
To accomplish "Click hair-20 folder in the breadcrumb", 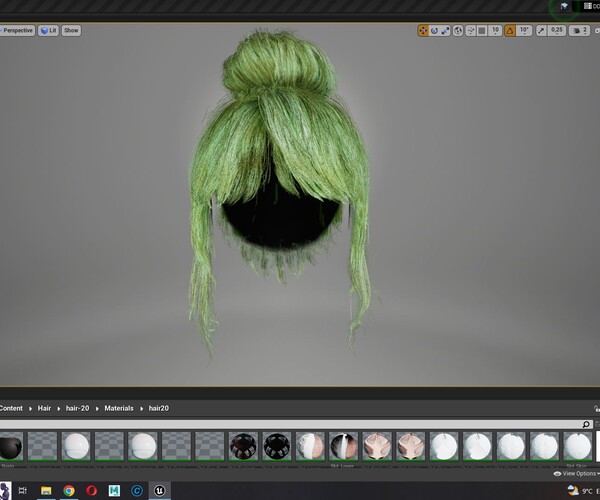I will point(77,408).
